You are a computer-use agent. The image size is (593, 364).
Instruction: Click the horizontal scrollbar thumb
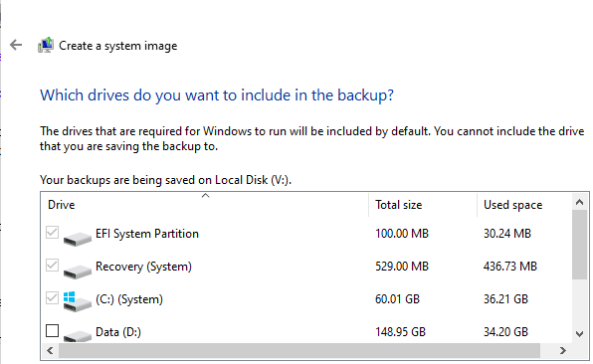299,351
